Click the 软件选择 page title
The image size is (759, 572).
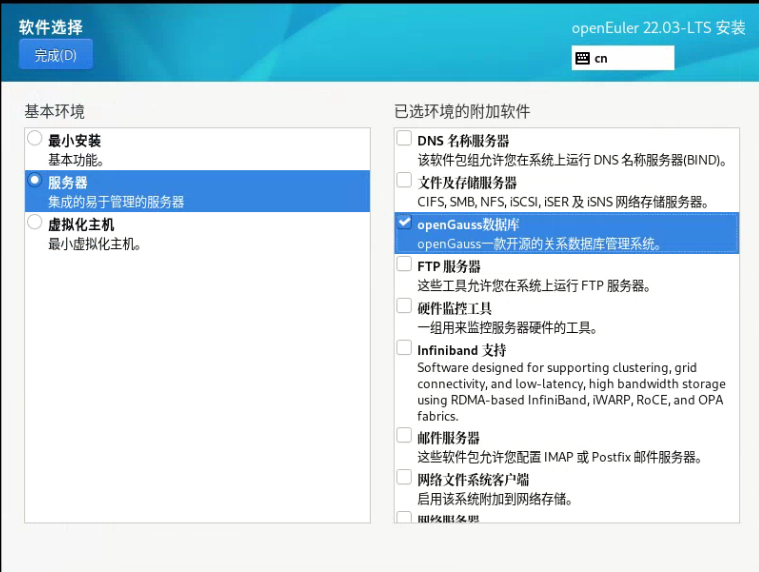(51, 27)
